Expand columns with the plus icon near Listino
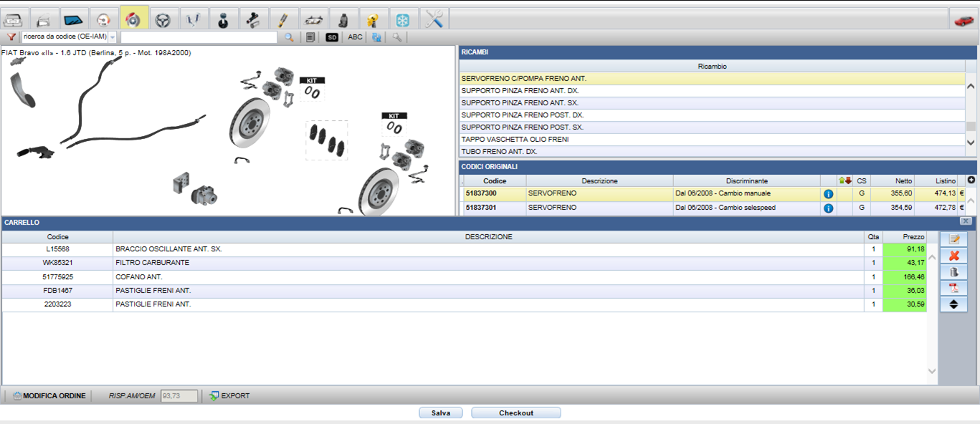The width and height of the screenshot is (980, 424). 971,180
